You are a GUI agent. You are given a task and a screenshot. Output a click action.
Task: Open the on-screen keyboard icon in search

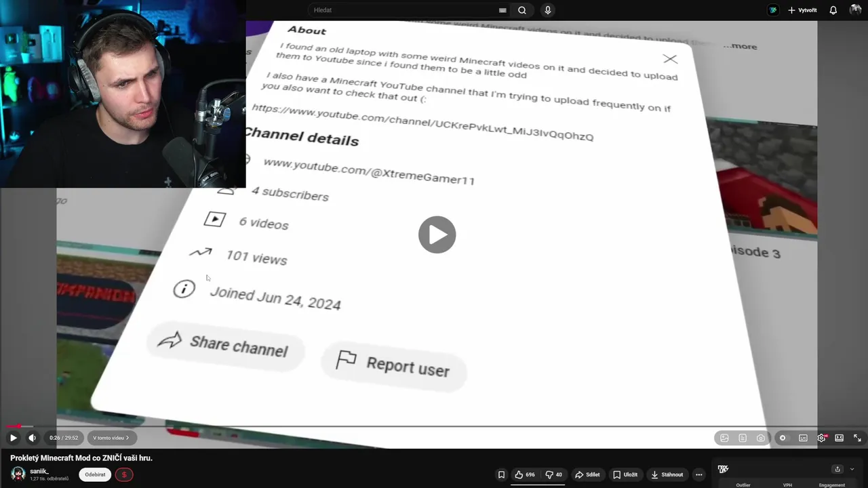pyautogui.click(x=502, y=10)
